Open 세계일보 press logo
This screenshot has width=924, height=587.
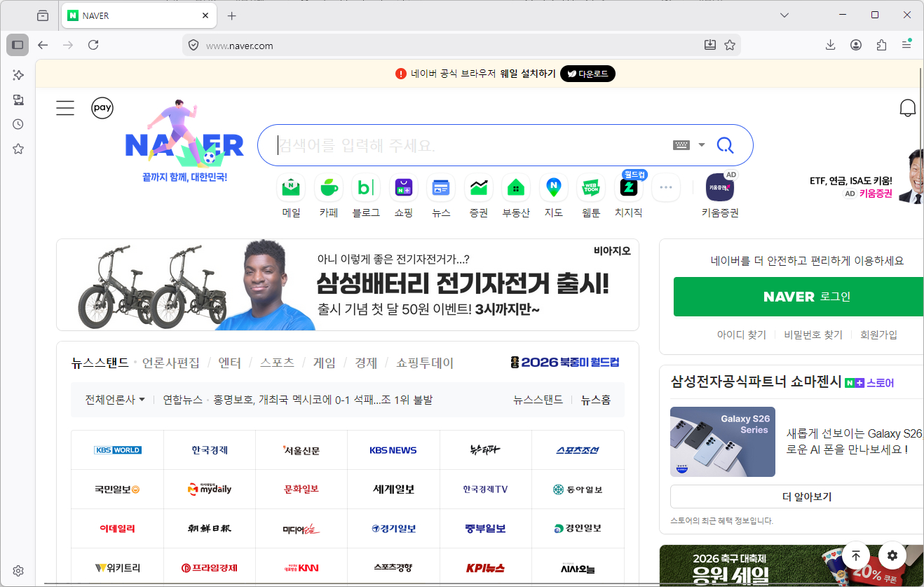tap(393, 490)
